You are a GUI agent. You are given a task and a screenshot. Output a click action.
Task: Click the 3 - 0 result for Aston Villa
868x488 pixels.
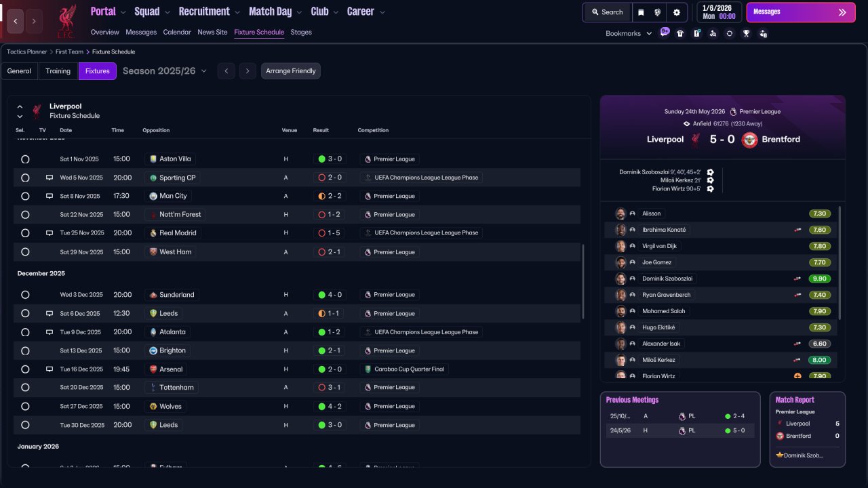pyautogui.click(x=330, y=159)
